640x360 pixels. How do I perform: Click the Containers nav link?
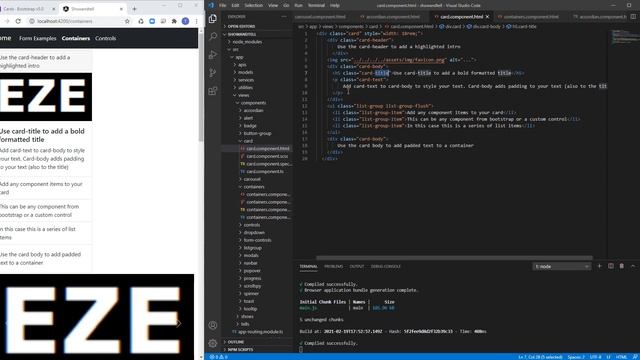pos(76,38)
